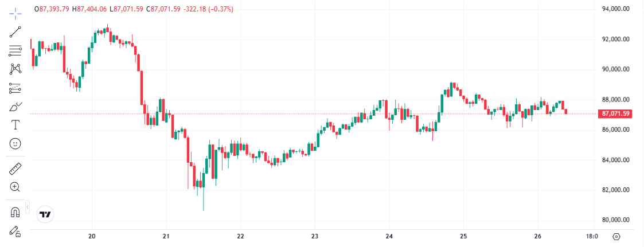
Task: Open the long position forecasting tool
Action: 15,88
